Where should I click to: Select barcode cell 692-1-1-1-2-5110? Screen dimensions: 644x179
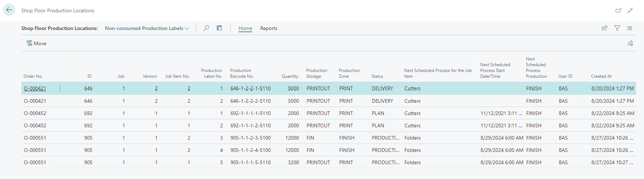pos(250,125)
